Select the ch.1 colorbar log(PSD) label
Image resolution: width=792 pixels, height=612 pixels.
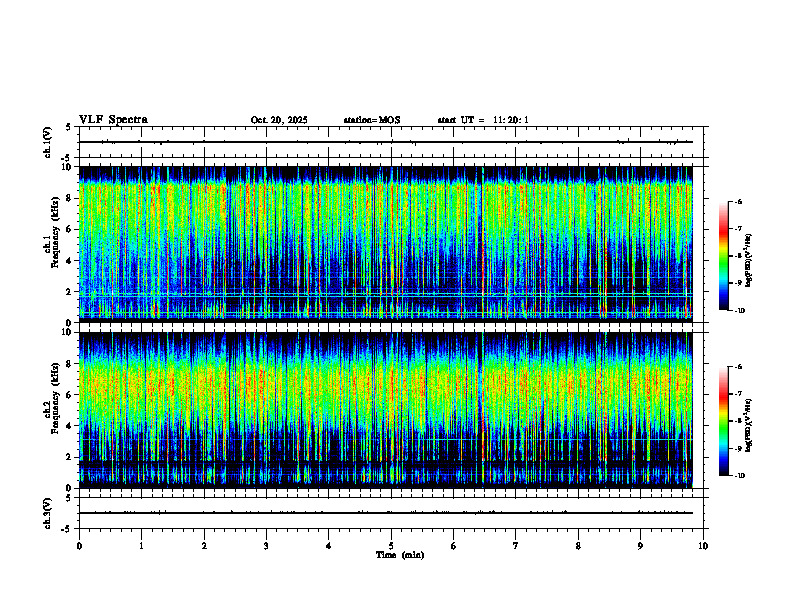click(x=749, y=261)
